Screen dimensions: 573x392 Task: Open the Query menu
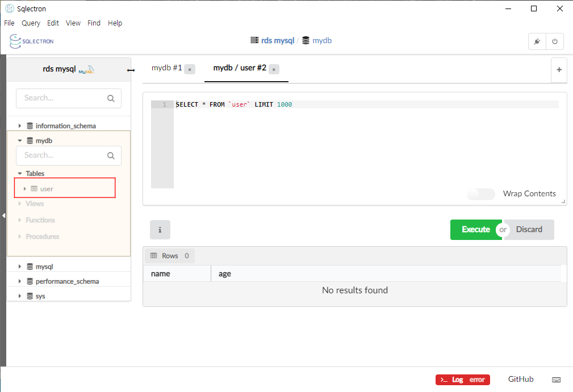[31, 23]
